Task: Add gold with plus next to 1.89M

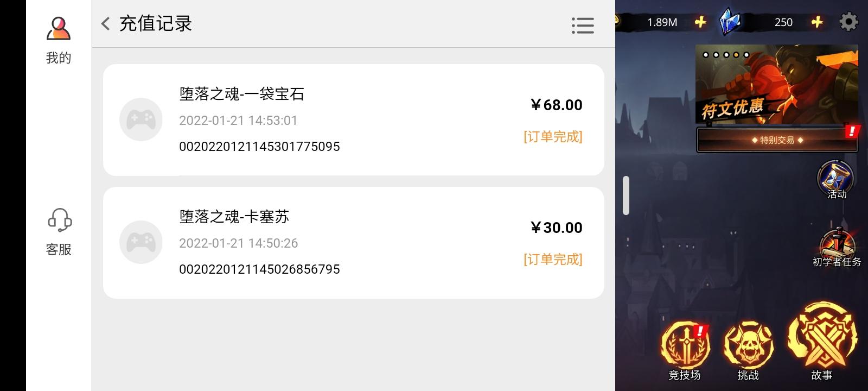Action: click(700, 22)
